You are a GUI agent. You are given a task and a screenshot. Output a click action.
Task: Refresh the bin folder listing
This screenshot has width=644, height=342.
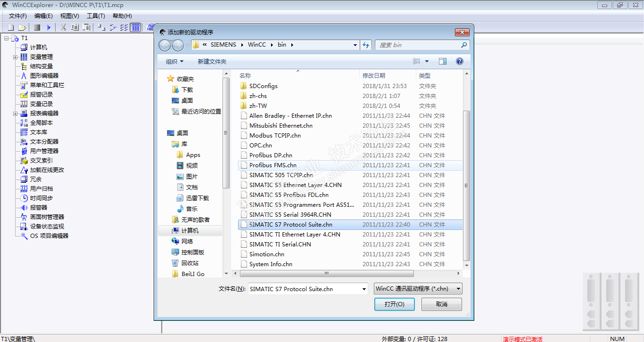(x=366, y=45)
